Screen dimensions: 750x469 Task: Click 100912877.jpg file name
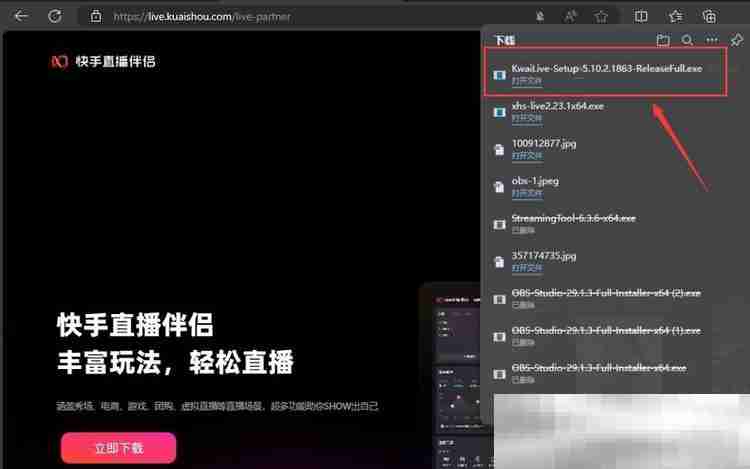point(544,143)
